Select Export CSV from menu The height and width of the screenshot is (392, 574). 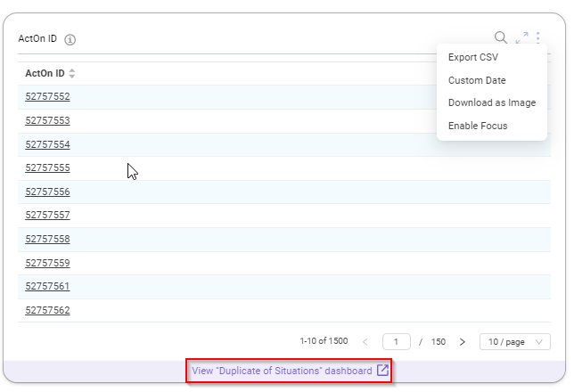(x=473, y=58)
